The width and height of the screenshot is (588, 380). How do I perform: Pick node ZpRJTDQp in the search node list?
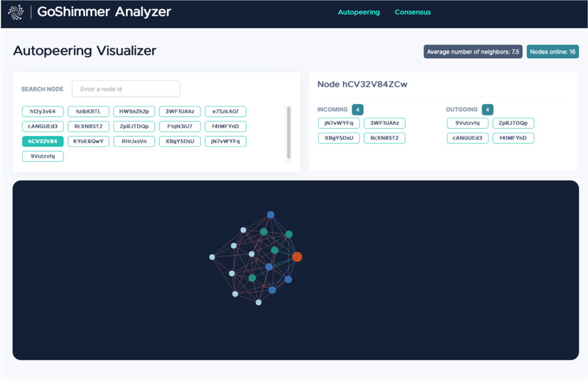[x=134, y=126]
